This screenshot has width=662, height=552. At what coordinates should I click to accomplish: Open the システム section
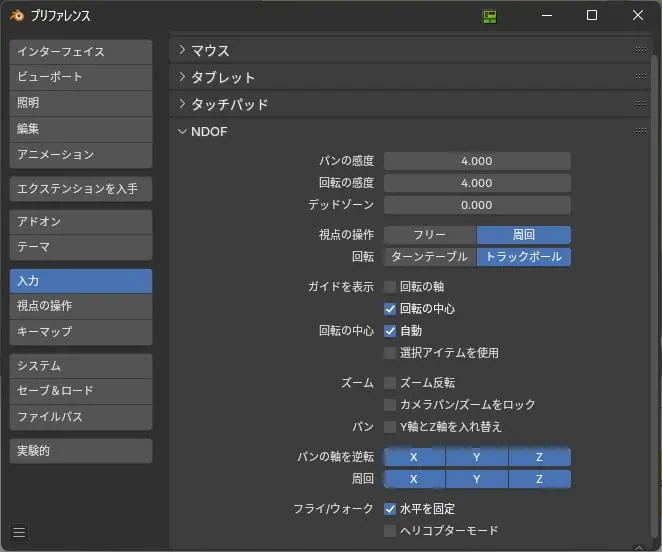pyautogui.click(x=81, y=366)
